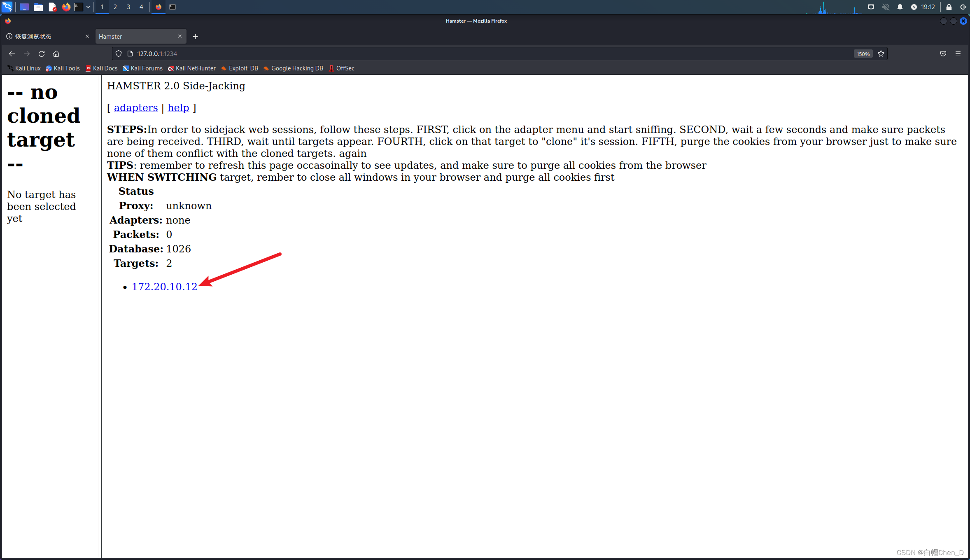Close the Hamster tab
Viewport: 970px width, 560px height.
point(180,37)
